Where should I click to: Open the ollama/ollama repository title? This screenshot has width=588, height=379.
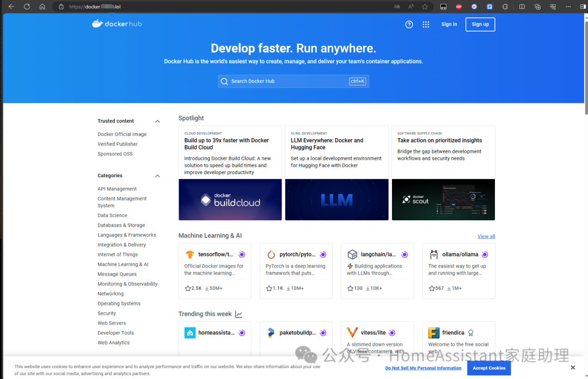coord(460,254)
